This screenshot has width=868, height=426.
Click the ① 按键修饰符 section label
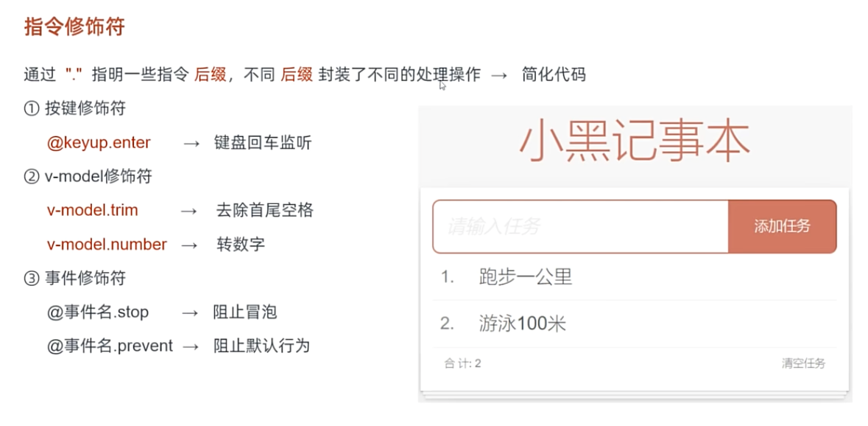75,108
